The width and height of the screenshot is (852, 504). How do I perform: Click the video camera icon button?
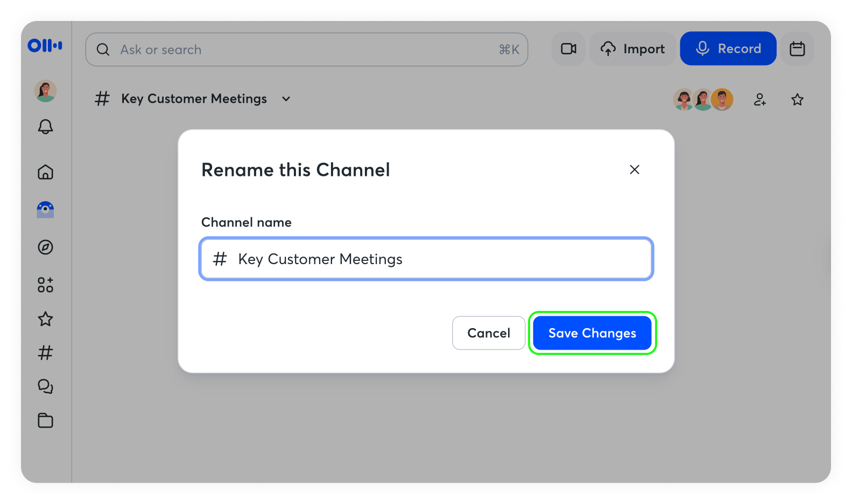[x=568, y=49]
